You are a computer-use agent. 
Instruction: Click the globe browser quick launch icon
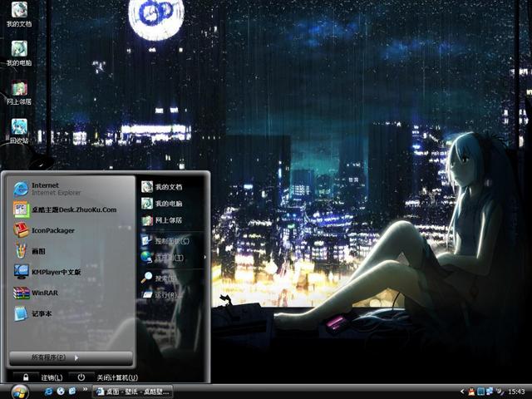point(61,392)
